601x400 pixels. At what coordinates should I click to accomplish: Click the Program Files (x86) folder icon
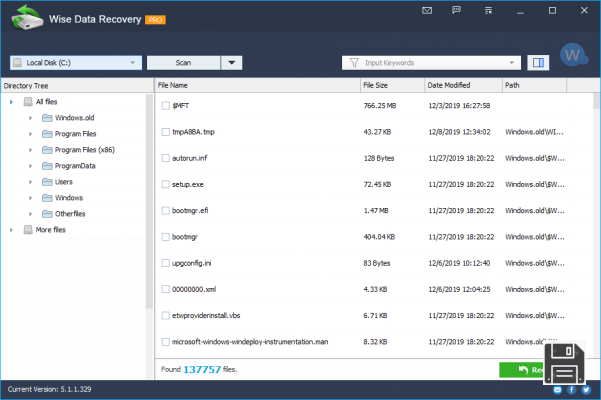coord(47,150)
